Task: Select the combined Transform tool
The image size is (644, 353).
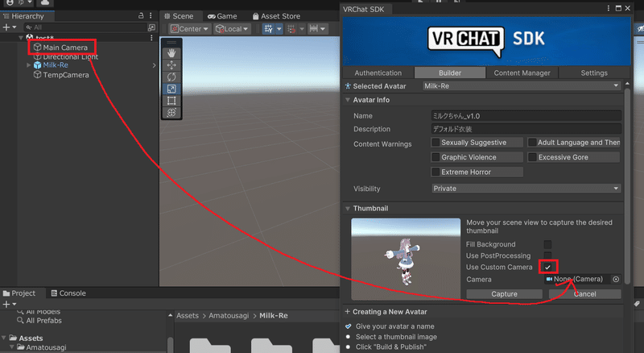Action: tap(171, 112)
